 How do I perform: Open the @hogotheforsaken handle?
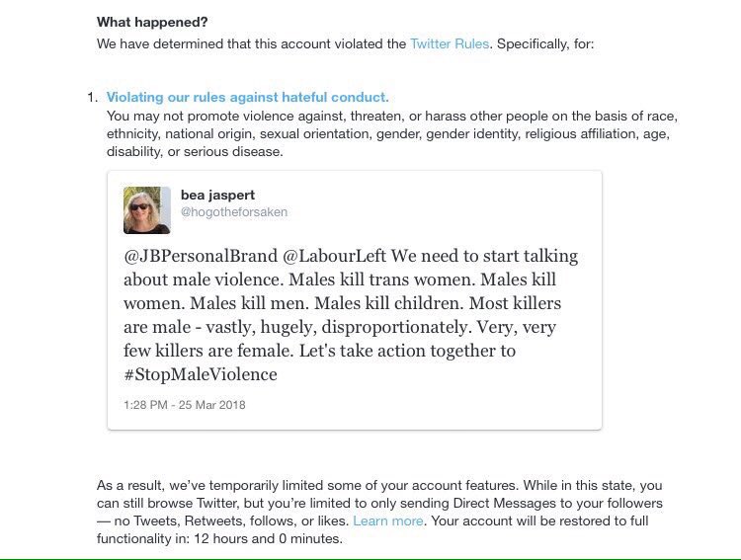(x=234, y=212)
